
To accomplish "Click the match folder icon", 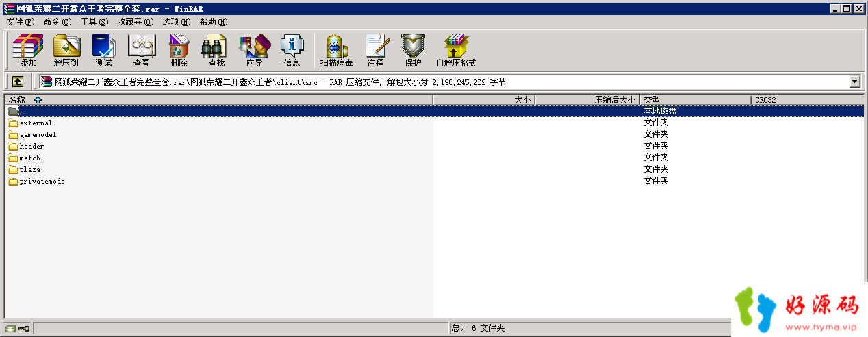I will pos(13,158).
